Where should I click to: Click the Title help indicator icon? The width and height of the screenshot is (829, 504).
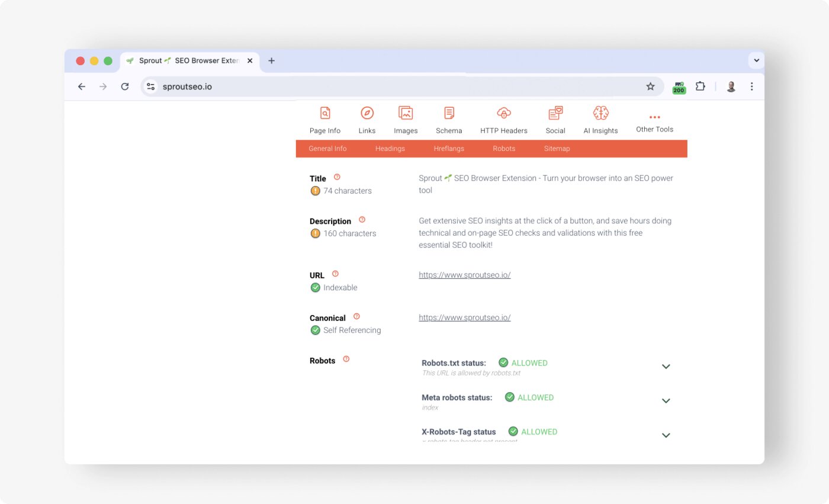[336, 176]
